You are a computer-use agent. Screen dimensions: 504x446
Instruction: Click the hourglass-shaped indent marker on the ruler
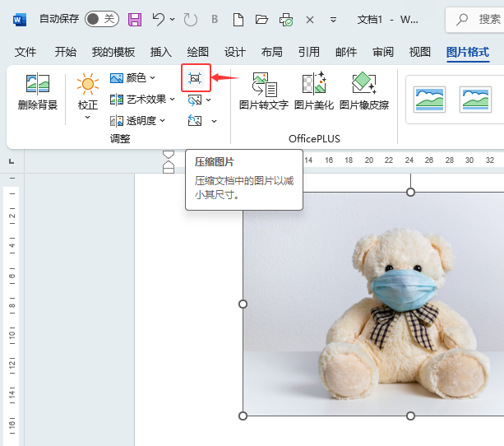(169, 162)
